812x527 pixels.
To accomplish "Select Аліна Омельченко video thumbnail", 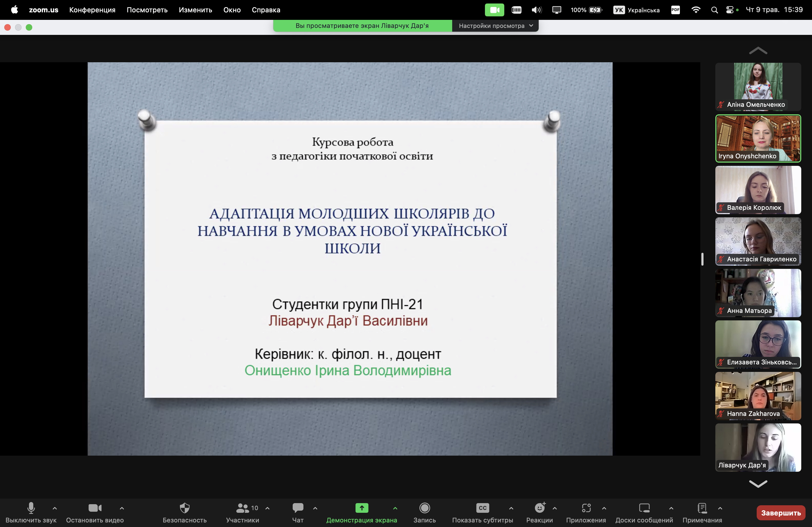I will 758,87.
